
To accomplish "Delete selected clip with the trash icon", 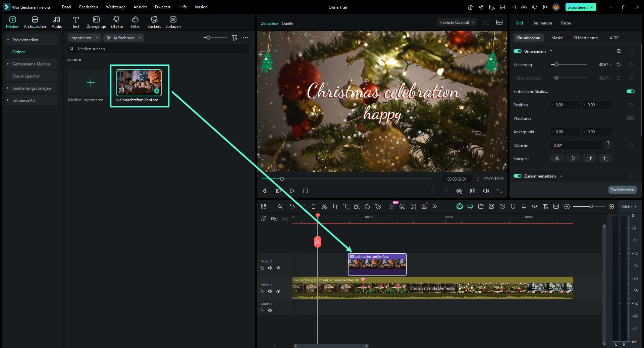I will point(314,206).
